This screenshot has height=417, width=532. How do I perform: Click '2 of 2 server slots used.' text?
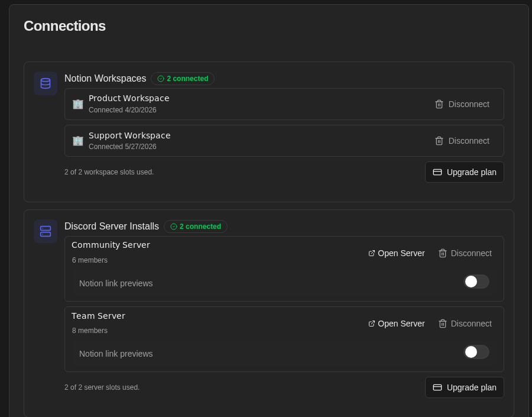click(x=102, y=387)
